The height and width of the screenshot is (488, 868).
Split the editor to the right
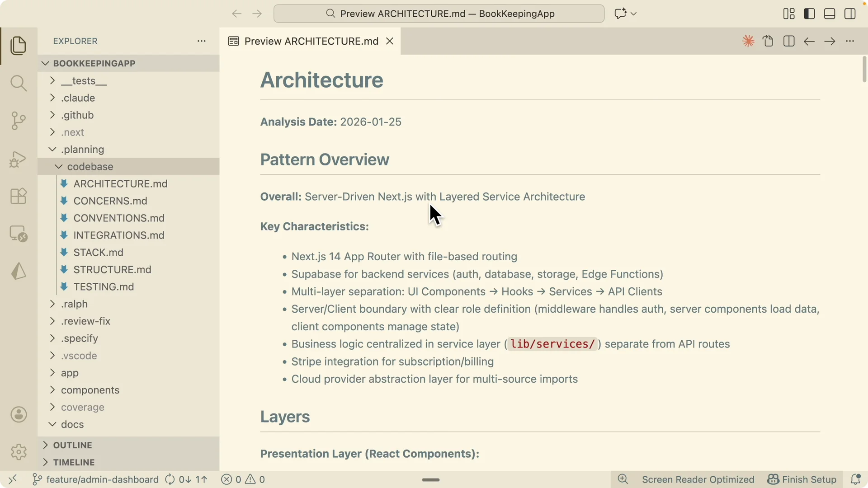click(x=789, y=41)
